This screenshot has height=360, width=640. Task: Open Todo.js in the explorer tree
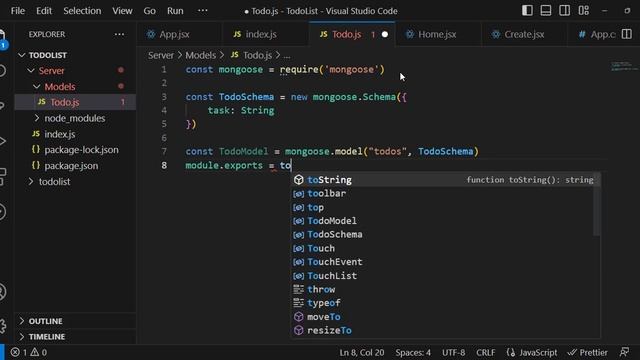76,102
